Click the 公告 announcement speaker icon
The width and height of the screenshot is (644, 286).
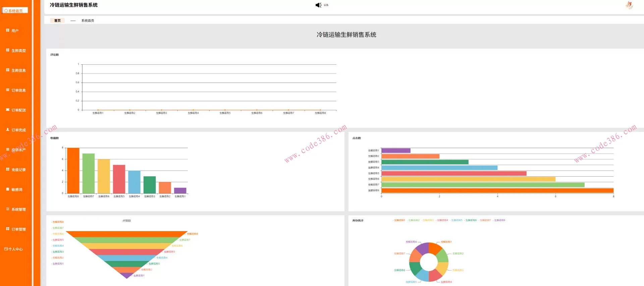coord(318,5)
